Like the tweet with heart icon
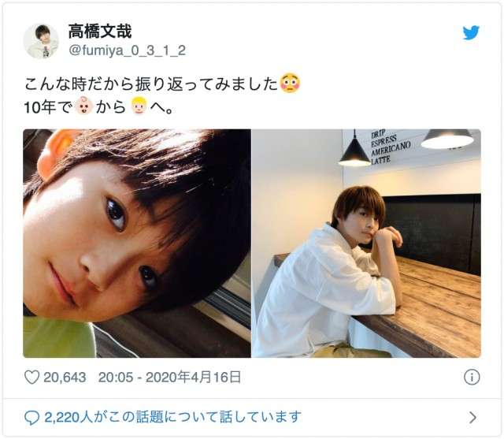The width and height of the screenshot is (504, 439). coord(31,377)
